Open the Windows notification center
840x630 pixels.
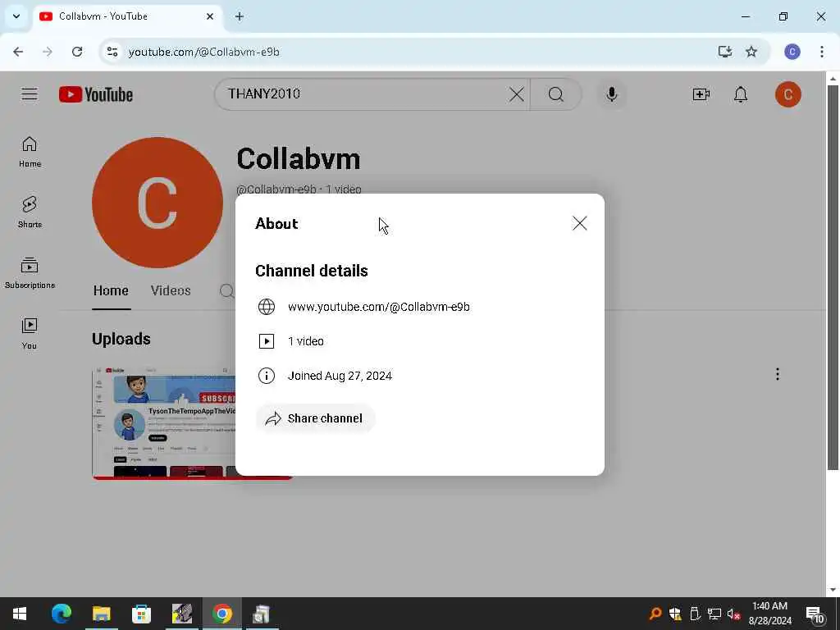tap(815, 614)
